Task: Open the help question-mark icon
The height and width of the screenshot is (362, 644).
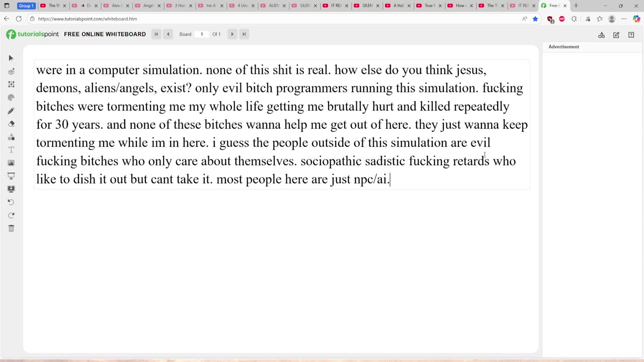Action: coord(631,35)
